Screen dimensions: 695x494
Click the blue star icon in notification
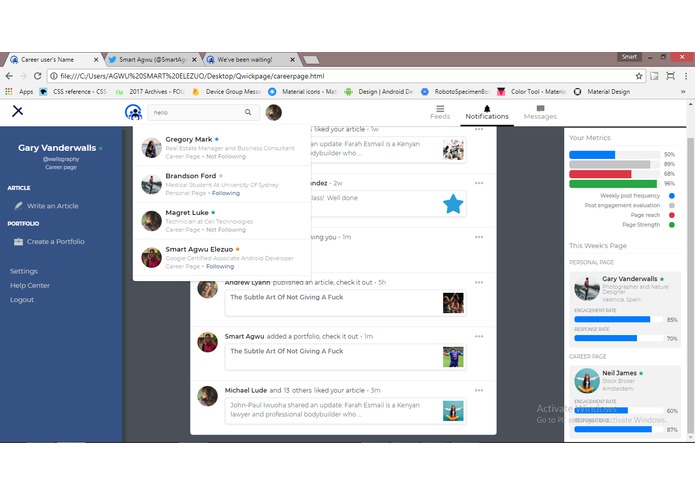(453, 204)
